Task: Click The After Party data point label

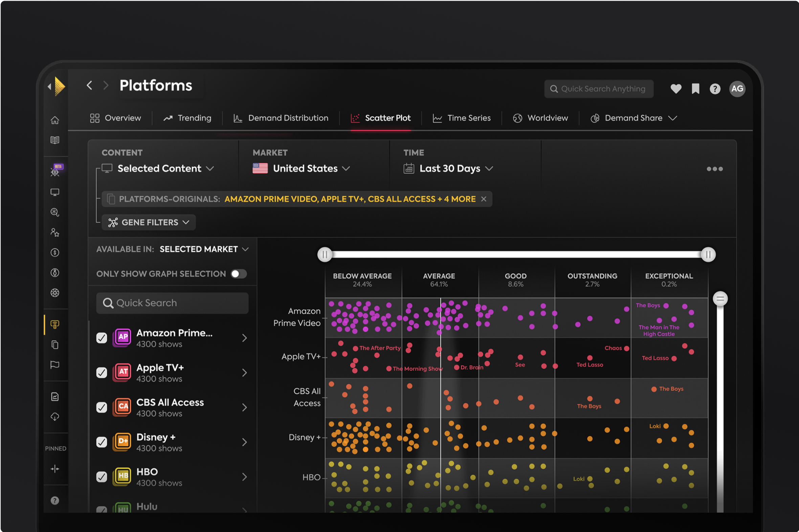Action: pyautogui.click(x=380, y=348)
